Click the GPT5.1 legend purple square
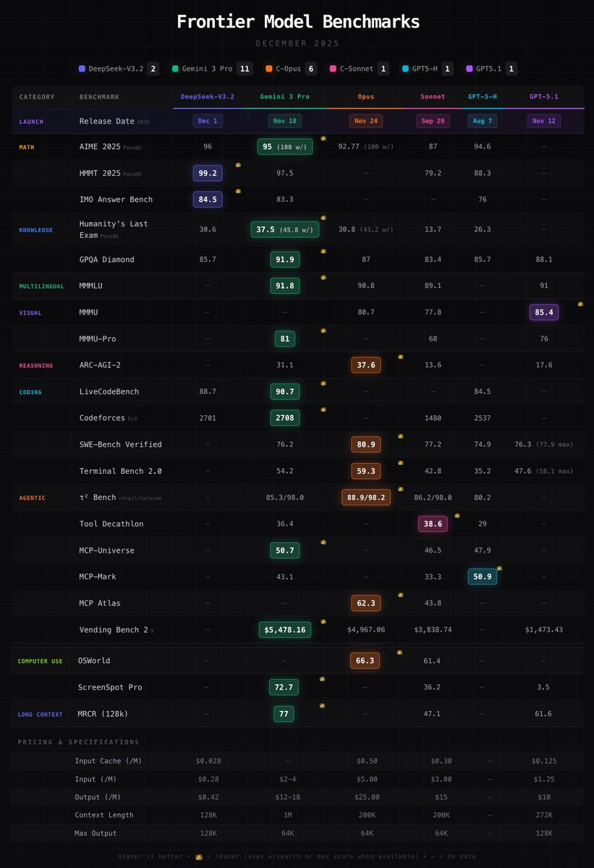This screenshot has width=594, height=868. (x=469, y=69)
